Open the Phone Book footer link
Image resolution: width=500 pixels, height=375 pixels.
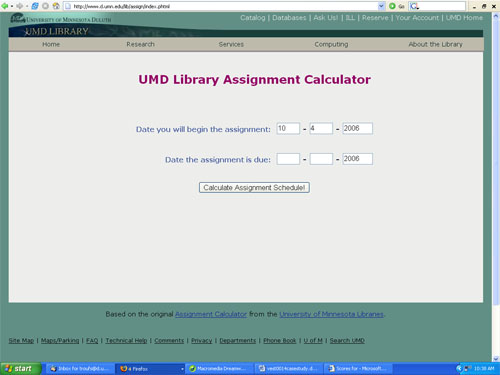[280, 340]
